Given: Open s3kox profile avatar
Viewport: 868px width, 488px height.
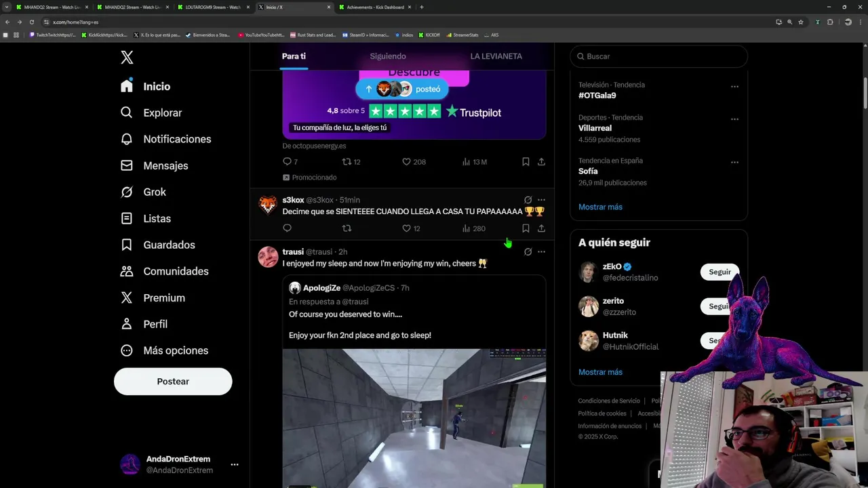Looking at the screenshot, I should coord(268,205).
